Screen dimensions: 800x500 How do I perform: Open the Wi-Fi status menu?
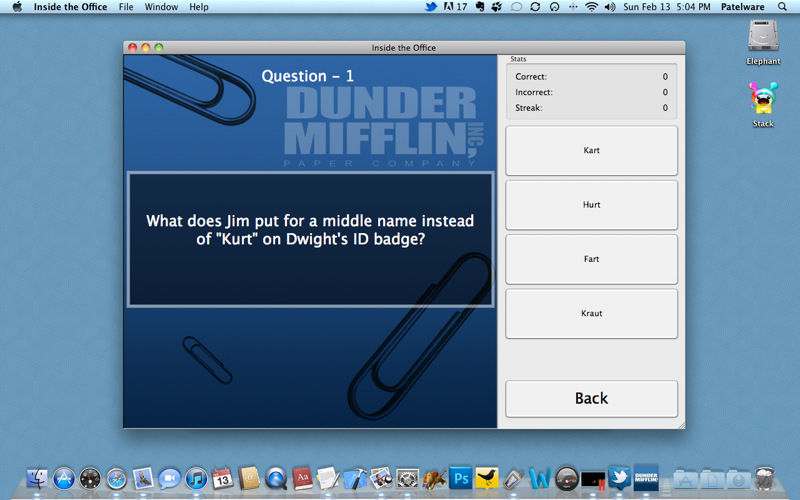coord(591,7)
